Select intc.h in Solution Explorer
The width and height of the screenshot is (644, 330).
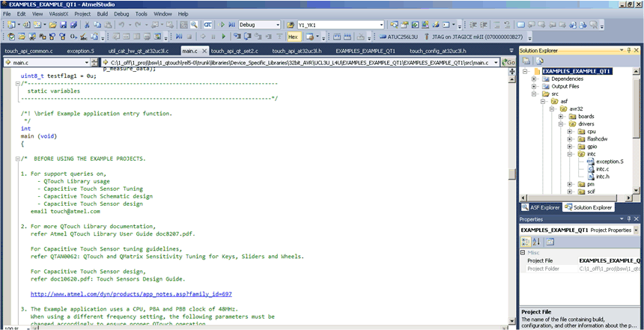pyautogui.click(x=603, y=177)
